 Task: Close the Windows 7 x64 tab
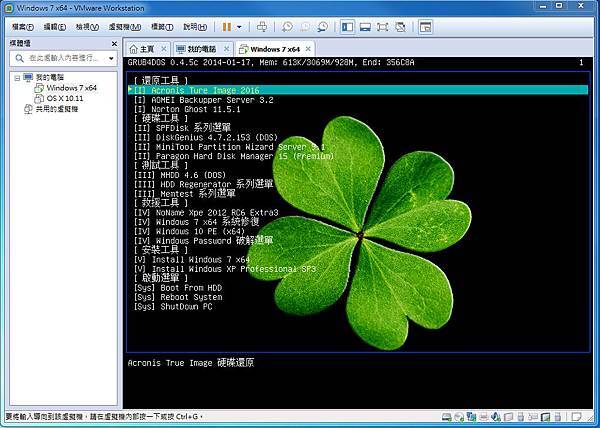(x=308, y=49)
